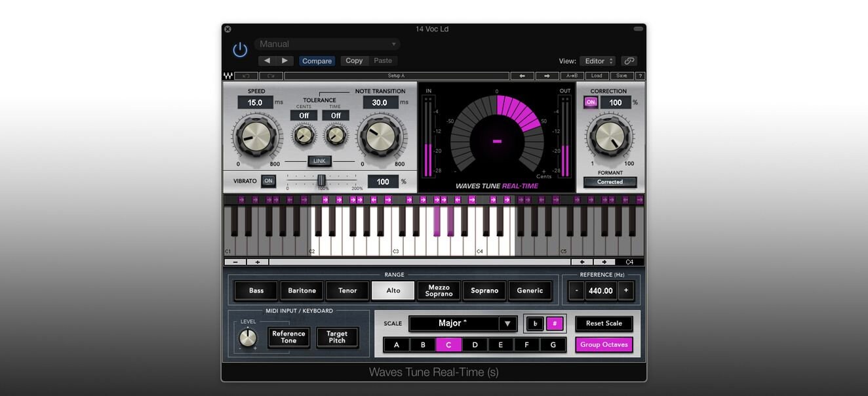The width and height of the screenshot is (868, 396).
Task: Enable Target Pitch button
Action: pyautogui.click(x=337, y=337)
